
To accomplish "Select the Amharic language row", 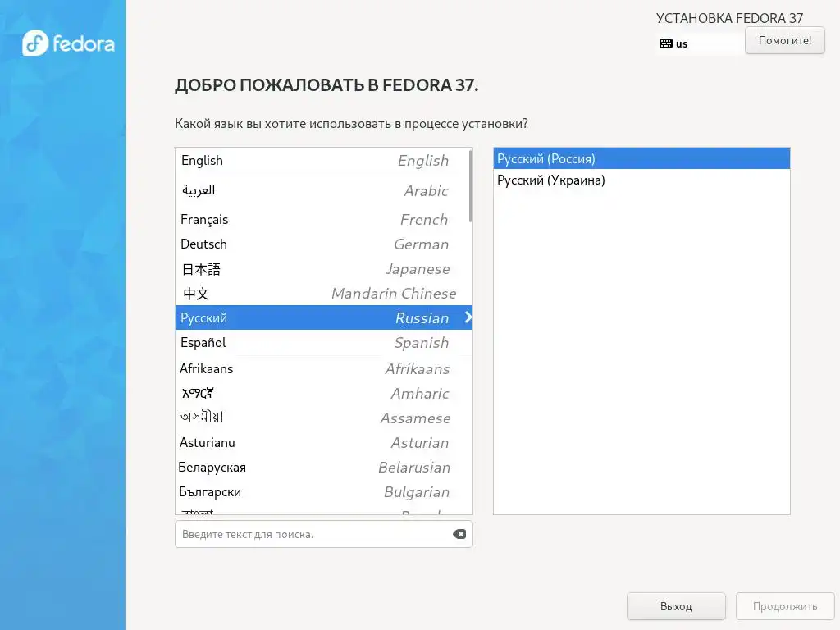I will (322, 393).
